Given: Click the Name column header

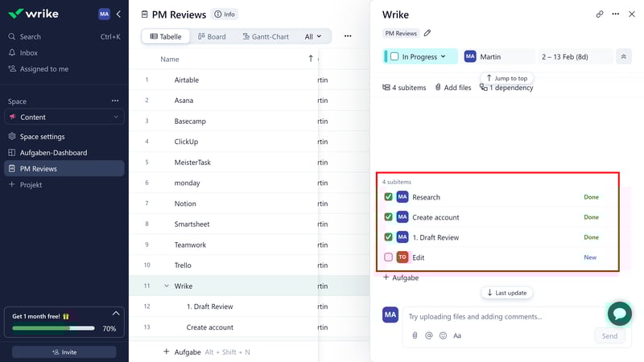Looking at the screenshot, I should pos(170,59).
